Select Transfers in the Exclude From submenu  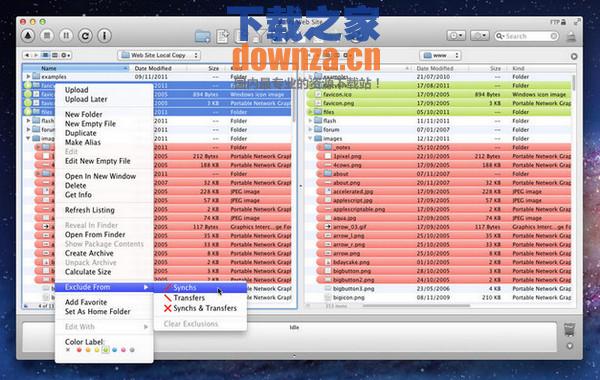tap(200, 298)
